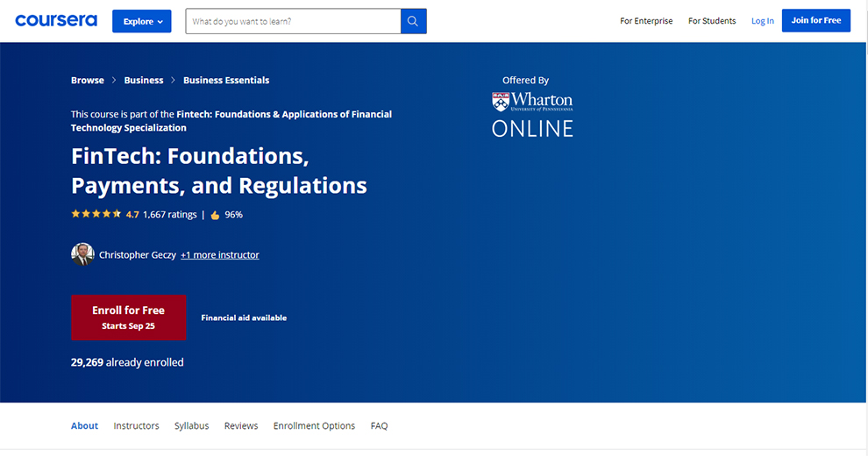Go to Browse breadcrumb

pyautogui.click(x=88, y=81)
